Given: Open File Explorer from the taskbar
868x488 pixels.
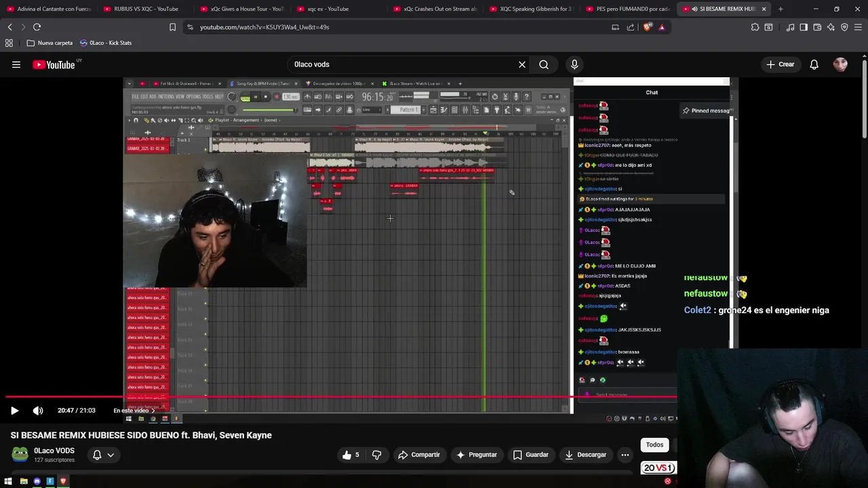Looking at the screenshot, I should click(24, 481).
